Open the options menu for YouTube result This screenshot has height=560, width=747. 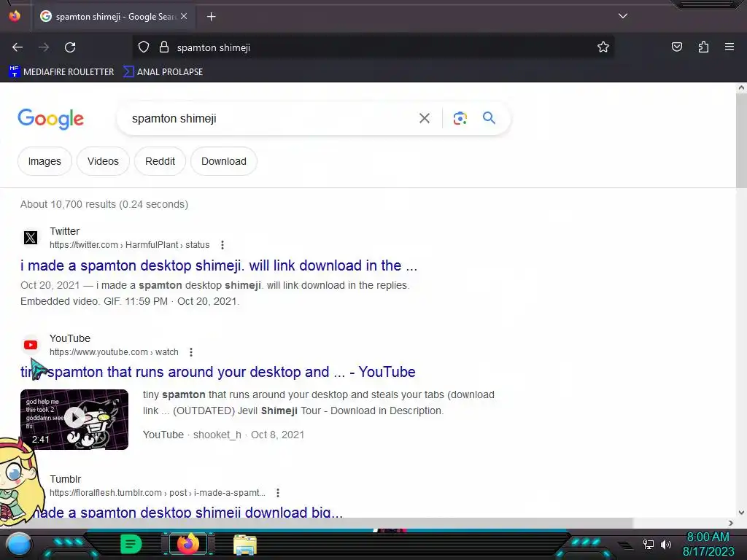click(191, 352)
